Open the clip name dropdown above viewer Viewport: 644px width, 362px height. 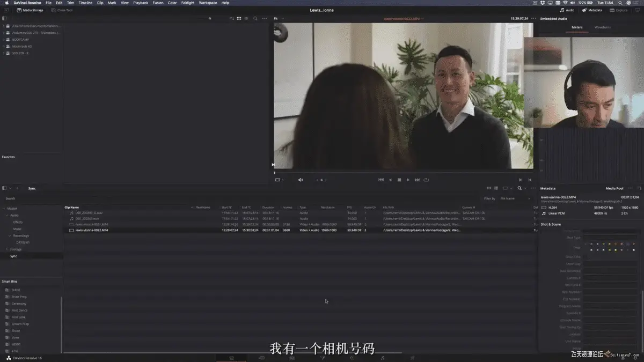[x=404, y=18]
